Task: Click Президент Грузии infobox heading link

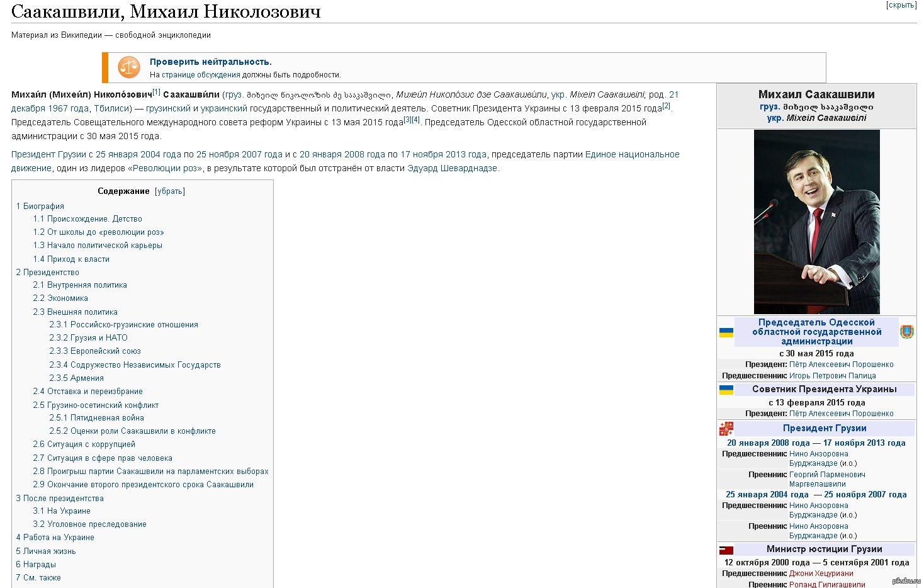Action: tap(825, 428)
